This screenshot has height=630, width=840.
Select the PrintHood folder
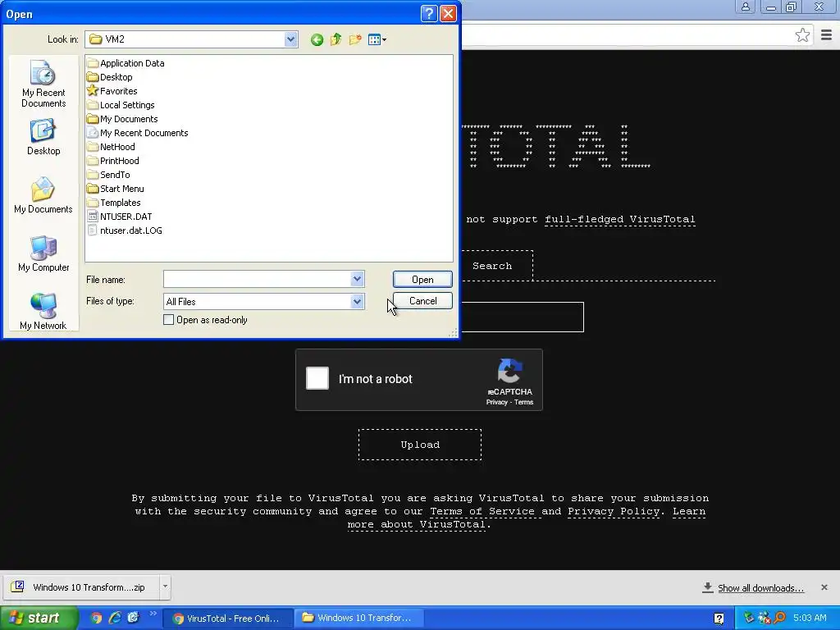113,161
